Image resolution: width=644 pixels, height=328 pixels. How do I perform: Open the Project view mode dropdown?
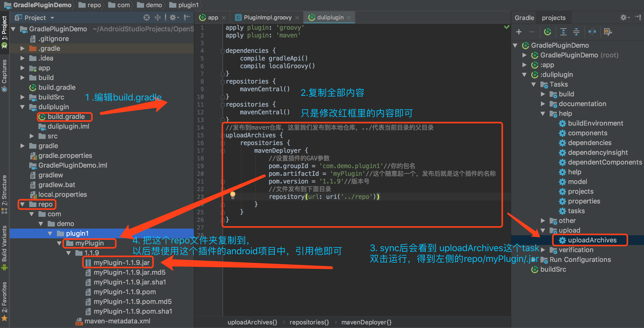tap(52, 18)
